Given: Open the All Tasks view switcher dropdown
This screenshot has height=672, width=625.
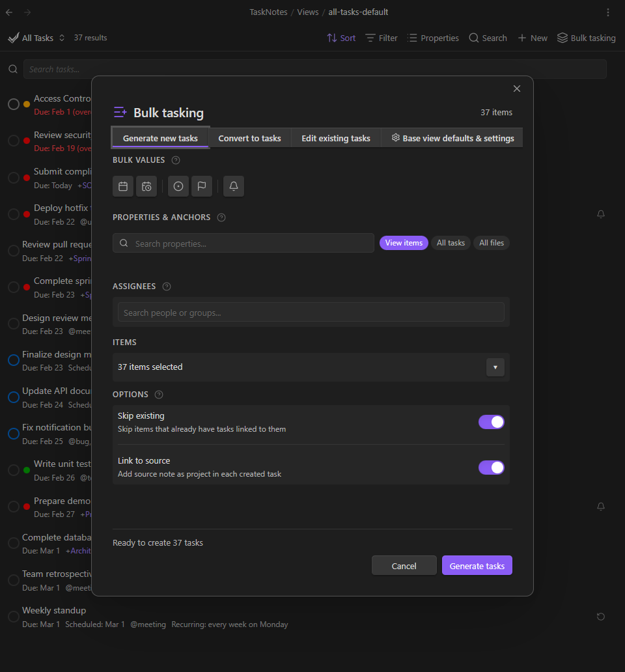Looking at the screenshot, I should coord(38,38).
